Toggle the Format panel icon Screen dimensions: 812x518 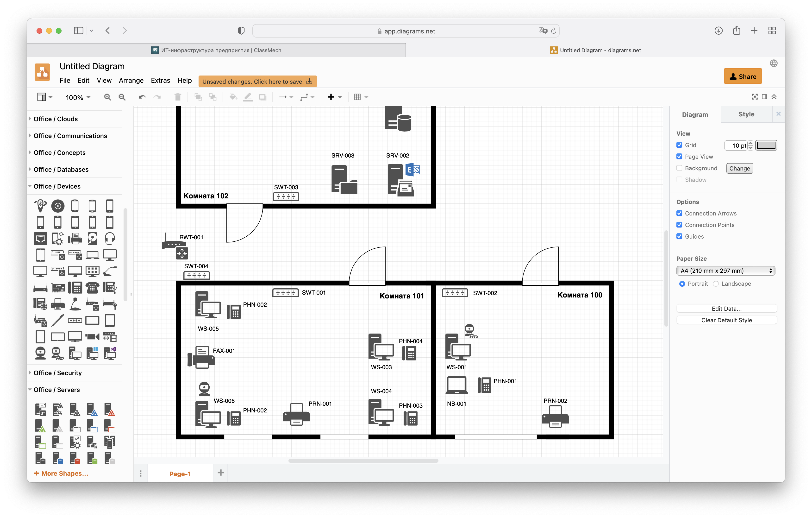pyautogui.click(x=764, y=97)
